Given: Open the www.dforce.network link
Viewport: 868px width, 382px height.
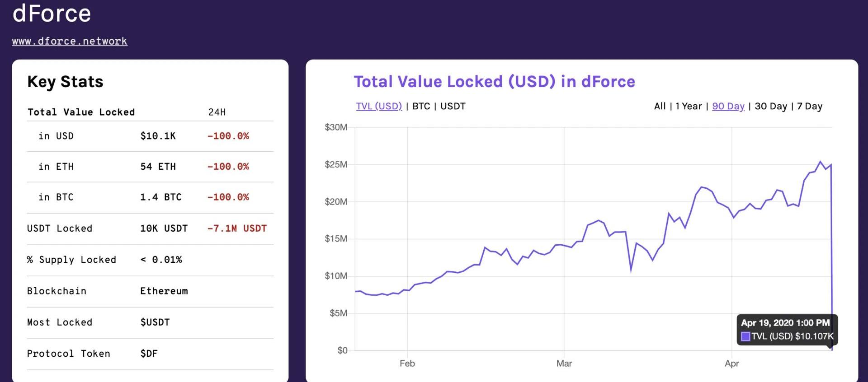Looking at the screenshot, I should [70, 41].
